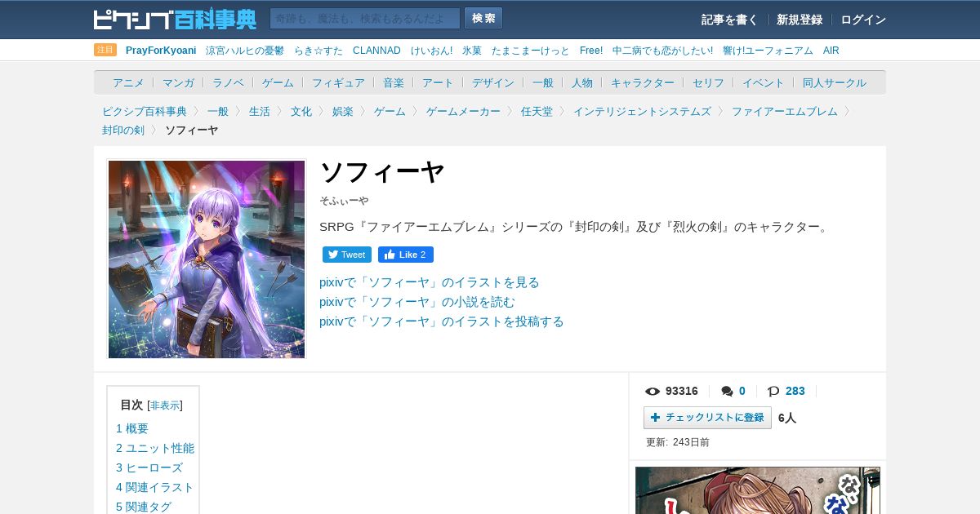Click the 封印の剣 breadcrumb
Image resolution: width=980 pixels, height=514 pixels.
click(x=123, y=130)
